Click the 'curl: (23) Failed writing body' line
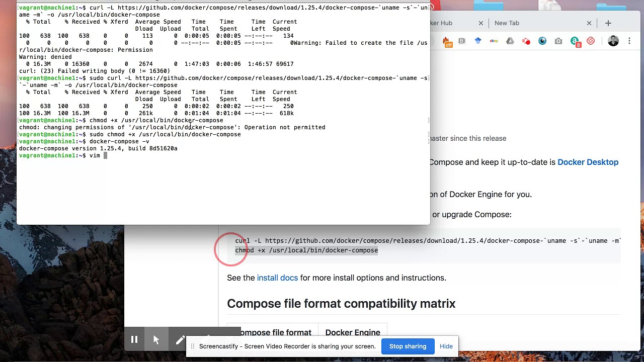Viewport: 644px width, 362px height. (x=94, y=71)
